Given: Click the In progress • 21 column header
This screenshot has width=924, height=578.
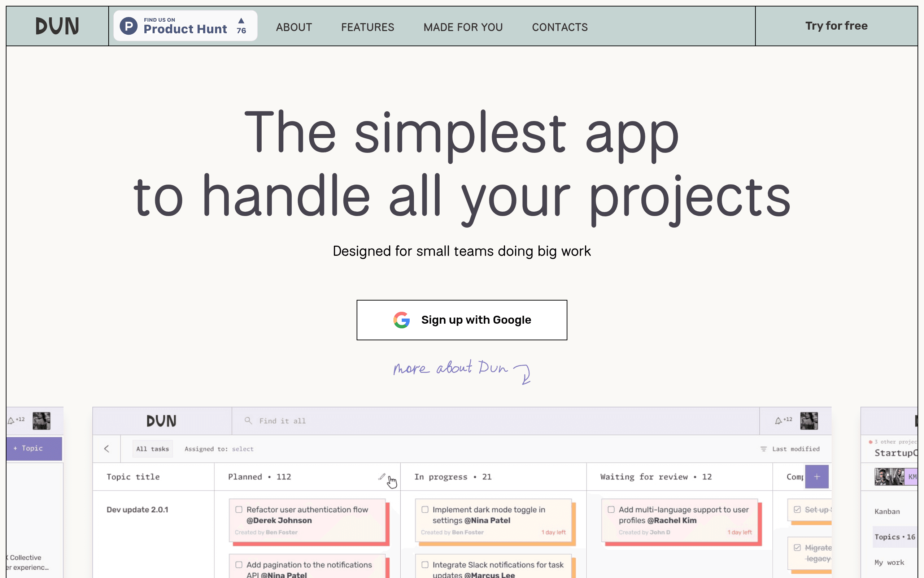Looking at the screenshot, I should click(x=453, y=477).
